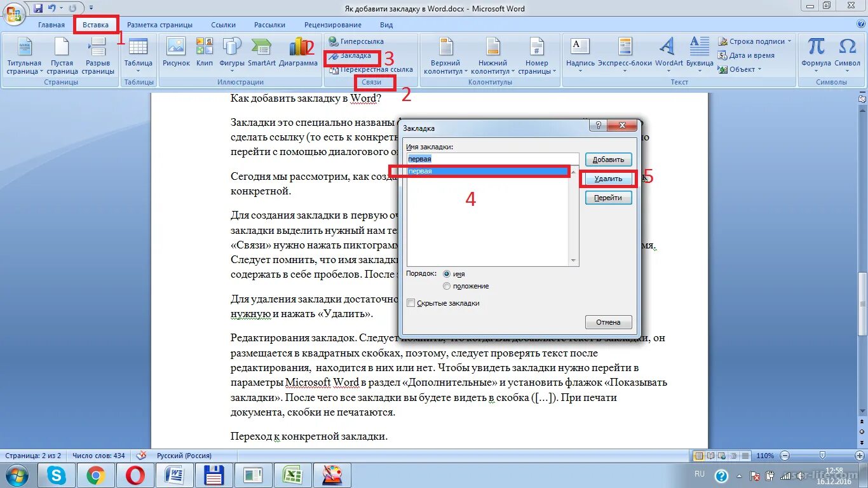This screenshot has height=488, width=868.
Task: Open Customize Quick Access Toolbar dropdown
Action: click(92, 8)
